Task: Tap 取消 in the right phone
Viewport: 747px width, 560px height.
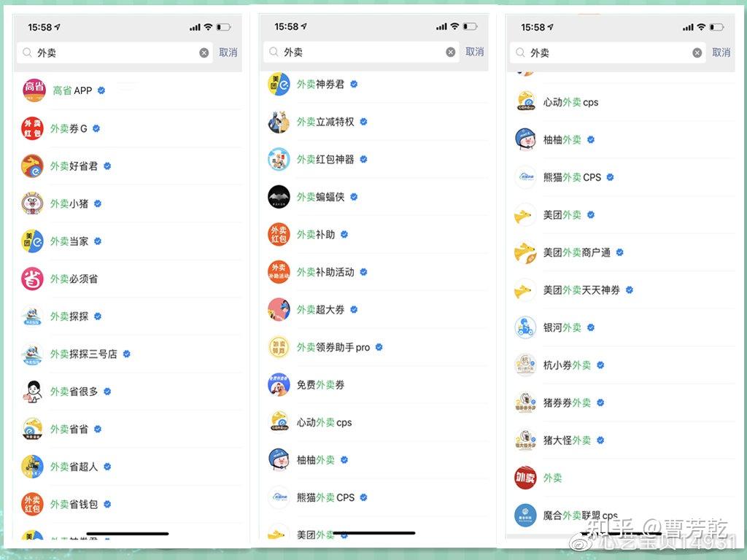Action: click(x=721, y=52)
